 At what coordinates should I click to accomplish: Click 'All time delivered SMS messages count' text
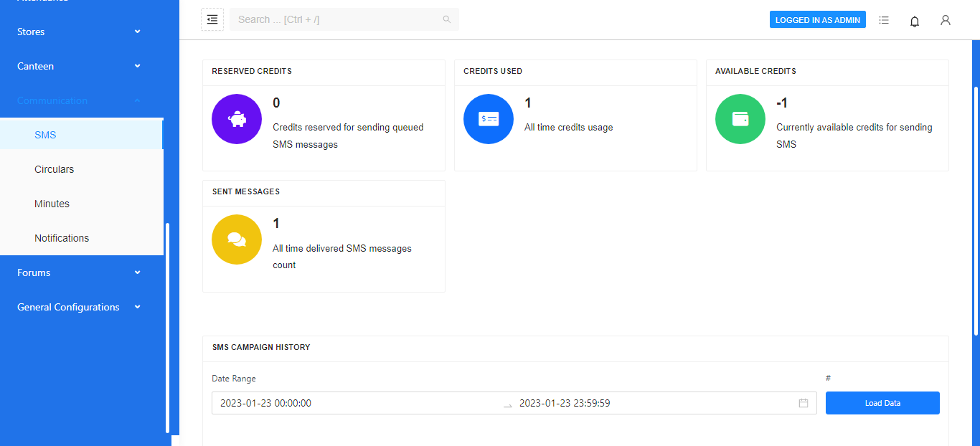pyautogui.click(x=342, y=257)
